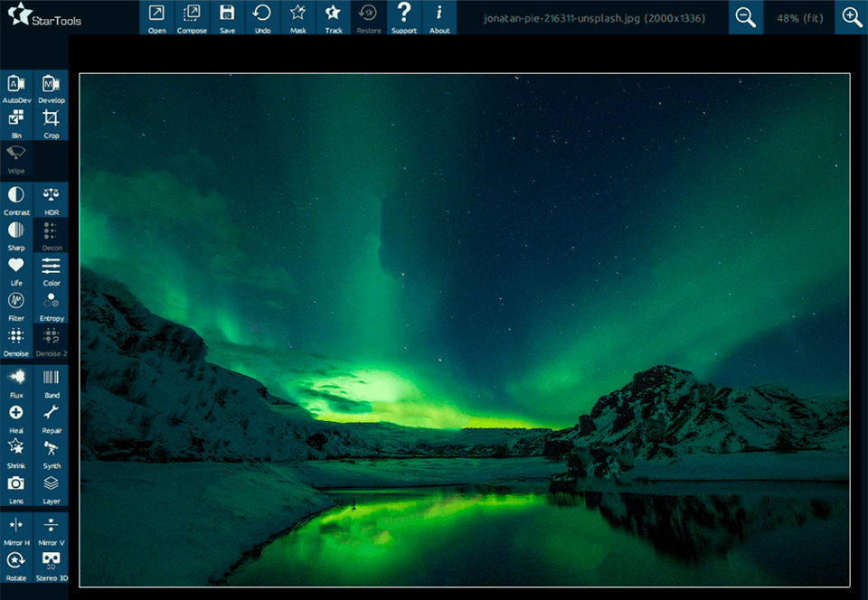Click the 48% (fit) zoom level display

(799, 16)
